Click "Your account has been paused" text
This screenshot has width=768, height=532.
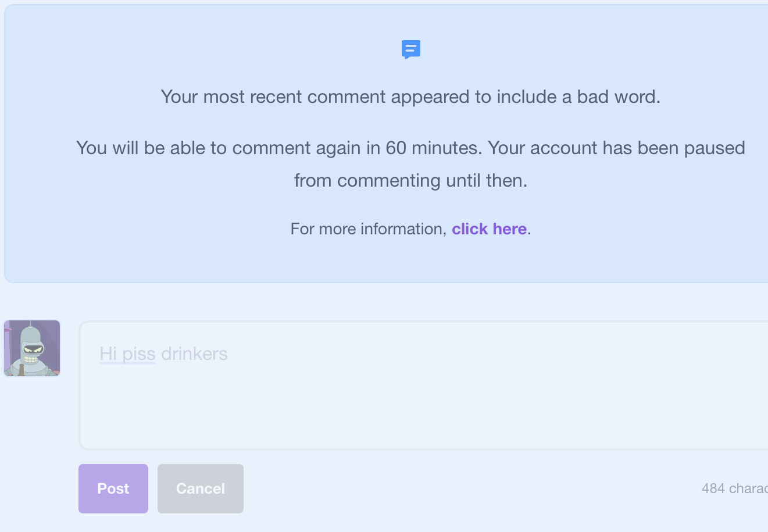coord(616,148)
